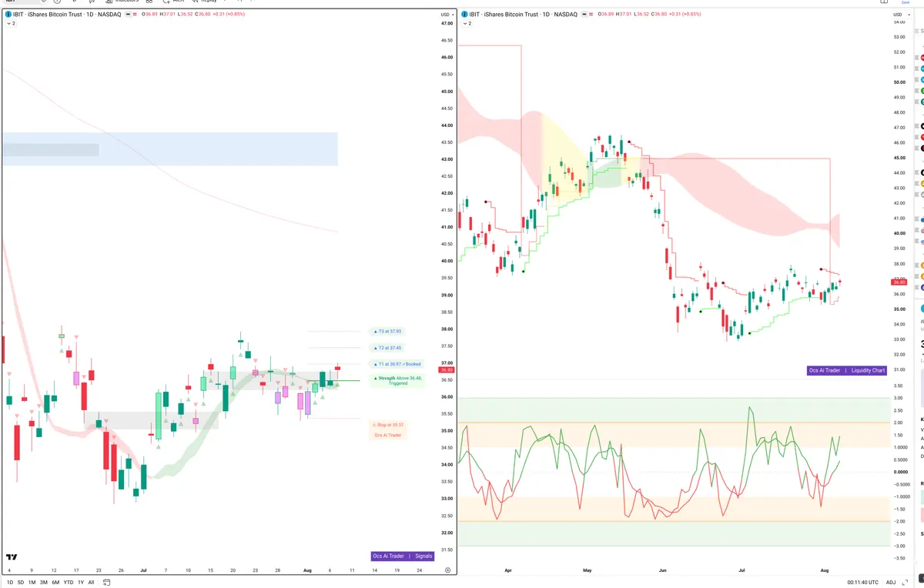Select the 5D time range

coord(21,583)
